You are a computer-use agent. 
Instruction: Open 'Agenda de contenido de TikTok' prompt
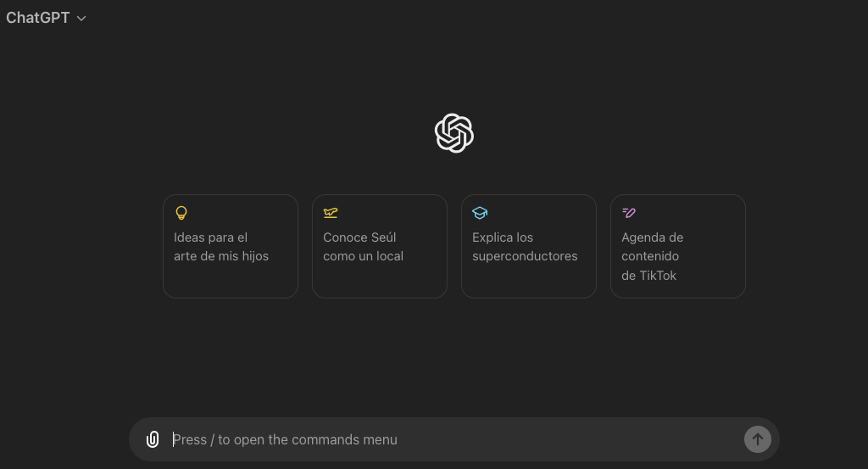pyautogui.click(x=678, y=246)
